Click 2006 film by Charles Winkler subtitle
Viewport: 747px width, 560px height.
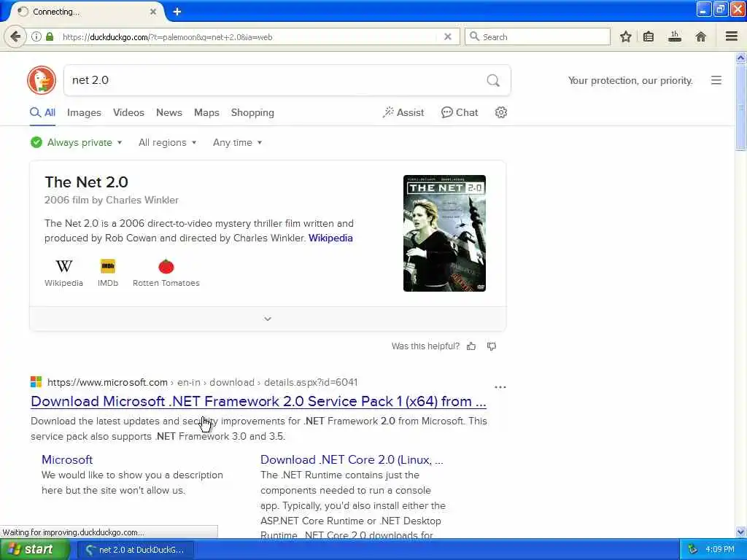coord(112,200)
